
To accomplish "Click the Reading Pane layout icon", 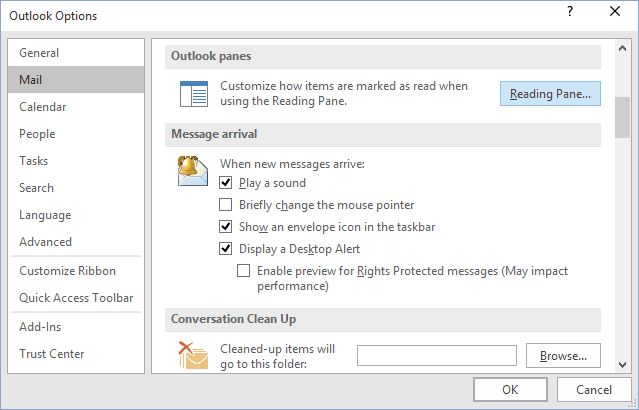I will point(194,94).
